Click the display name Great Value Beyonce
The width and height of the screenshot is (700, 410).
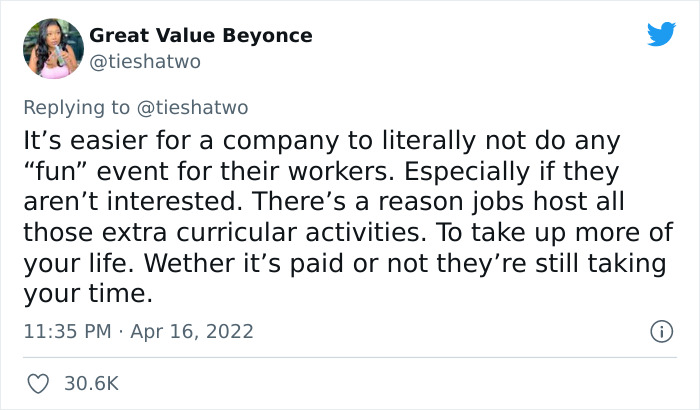pos(201,36)
